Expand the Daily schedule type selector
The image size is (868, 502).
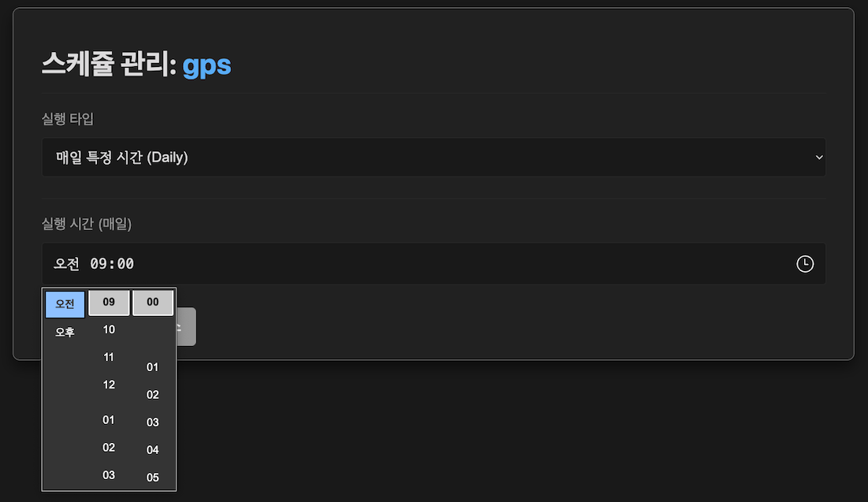[x=434, y=157]
